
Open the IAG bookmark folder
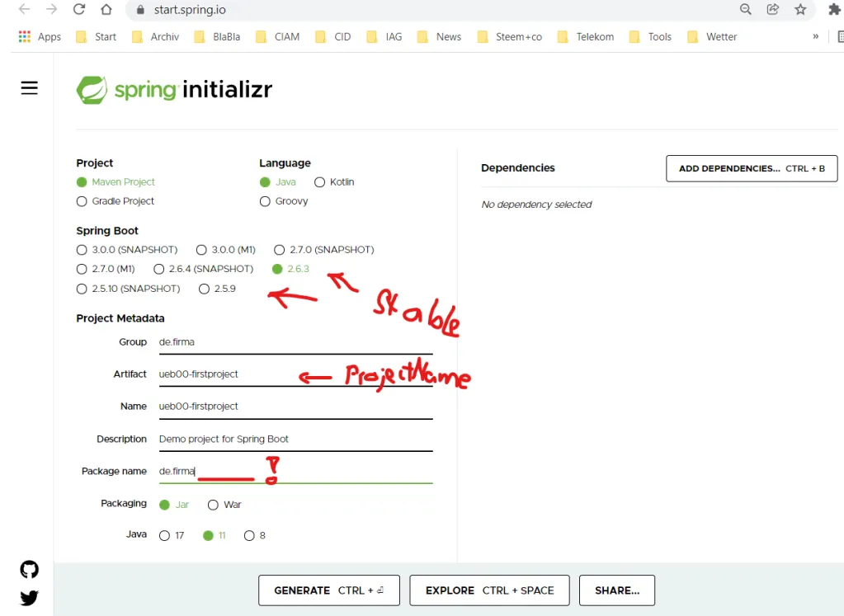pos(384,36)
